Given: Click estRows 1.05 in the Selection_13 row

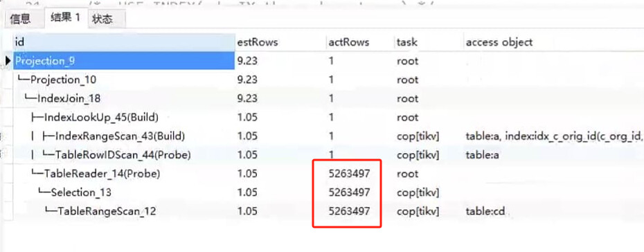Looking at the screenshot, I should pos(247,192).
